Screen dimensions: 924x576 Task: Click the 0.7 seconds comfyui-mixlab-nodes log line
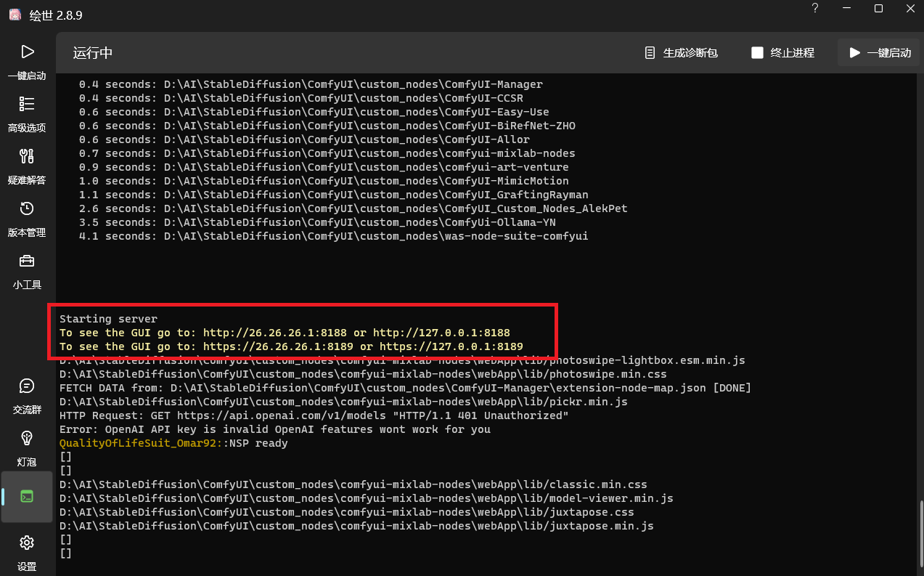coord(327,153)
